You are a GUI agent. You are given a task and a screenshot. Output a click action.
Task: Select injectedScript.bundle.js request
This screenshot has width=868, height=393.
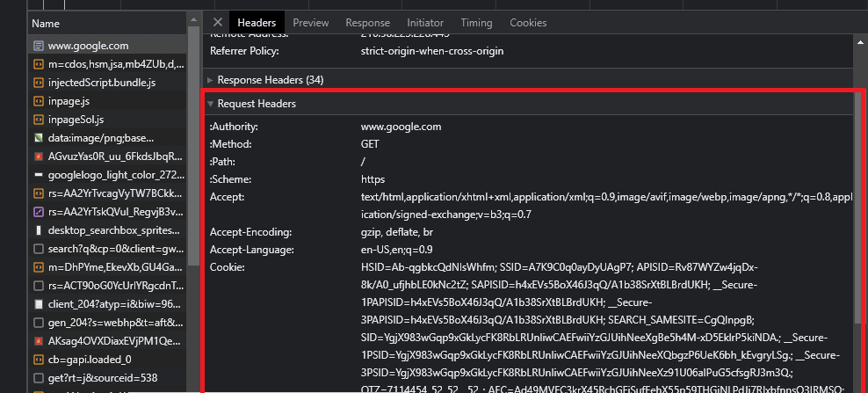[108, 84]
